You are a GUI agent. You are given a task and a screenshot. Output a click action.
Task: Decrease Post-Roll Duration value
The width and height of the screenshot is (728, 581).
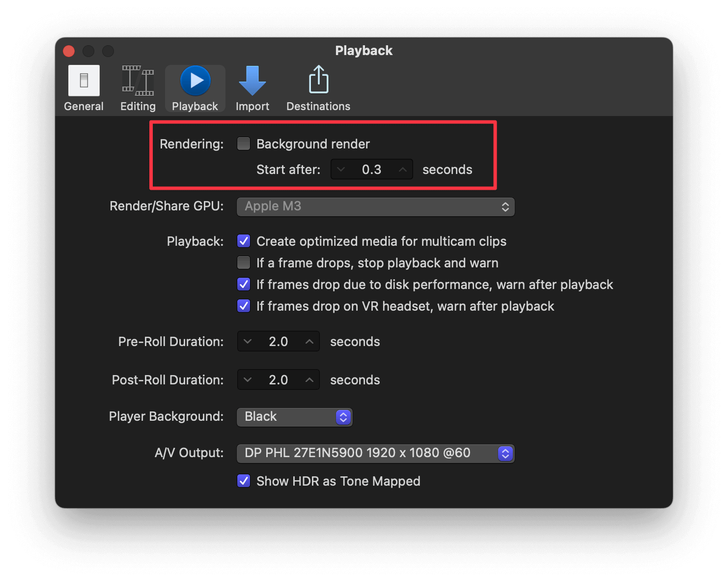(x=248, y=380)
